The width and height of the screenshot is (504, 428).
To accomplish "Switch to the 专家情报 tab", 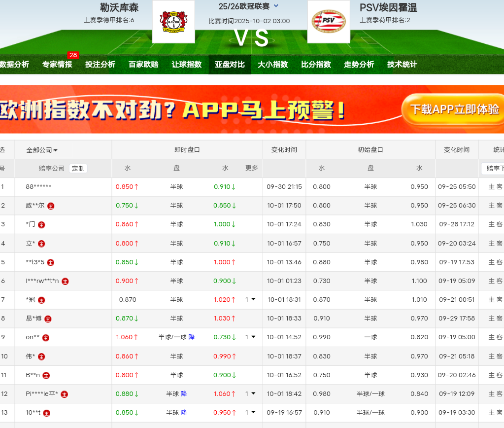I will pyautogui.click(x=57, y=65).
